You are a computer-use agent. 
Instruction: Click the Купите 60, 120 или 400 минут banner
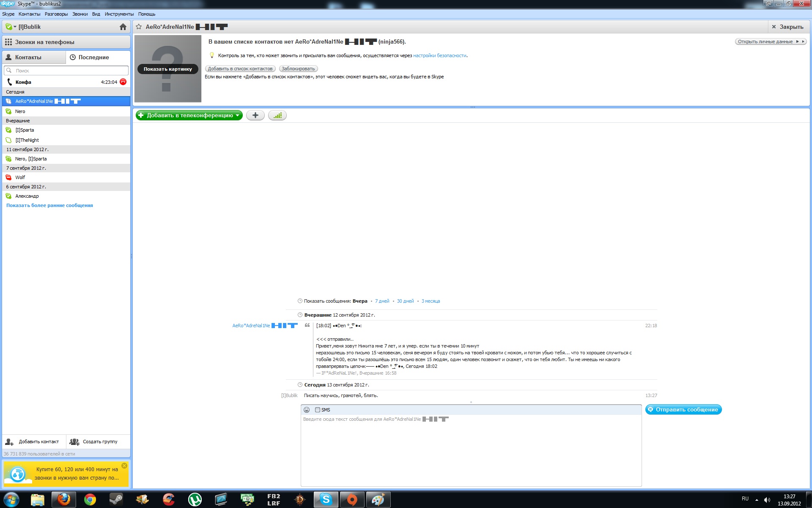click(x=66, y=474)
